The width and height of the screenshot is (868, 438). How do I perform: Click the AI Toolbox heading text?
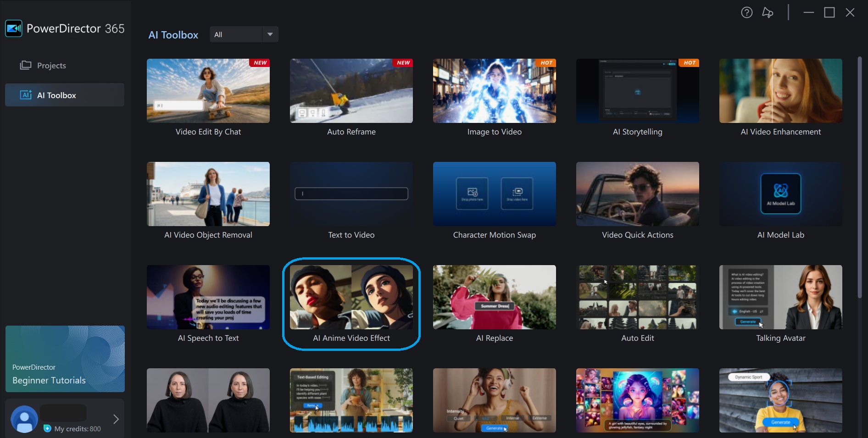[x=173, y=35]
